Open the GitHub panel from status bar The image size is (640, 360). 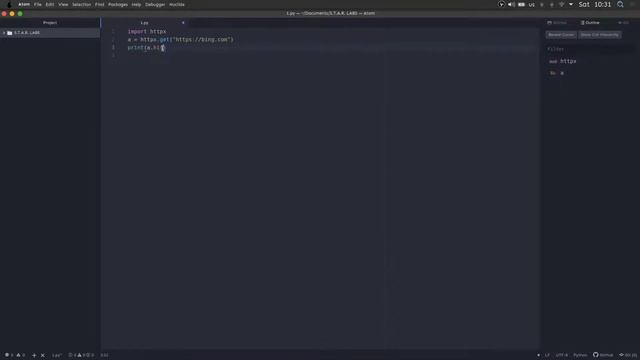click(603, 355)
